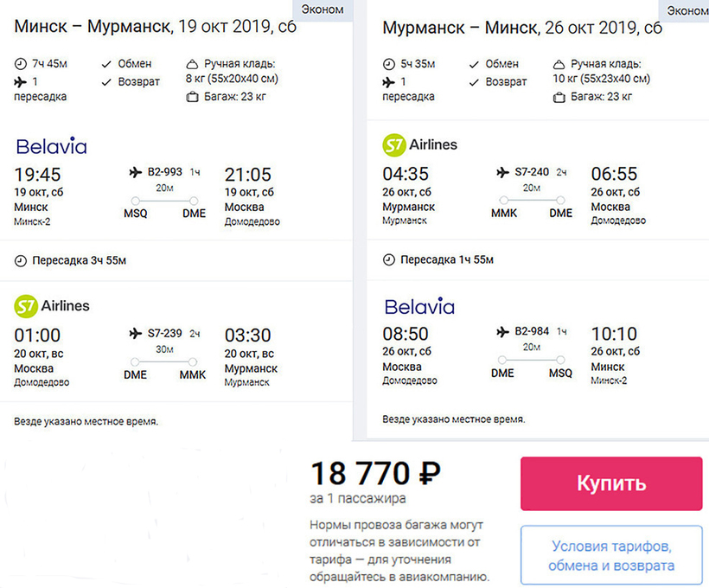Select the Эконом tab on return card
This screenshot has height=588, width=709.
[x=687, y=10]
